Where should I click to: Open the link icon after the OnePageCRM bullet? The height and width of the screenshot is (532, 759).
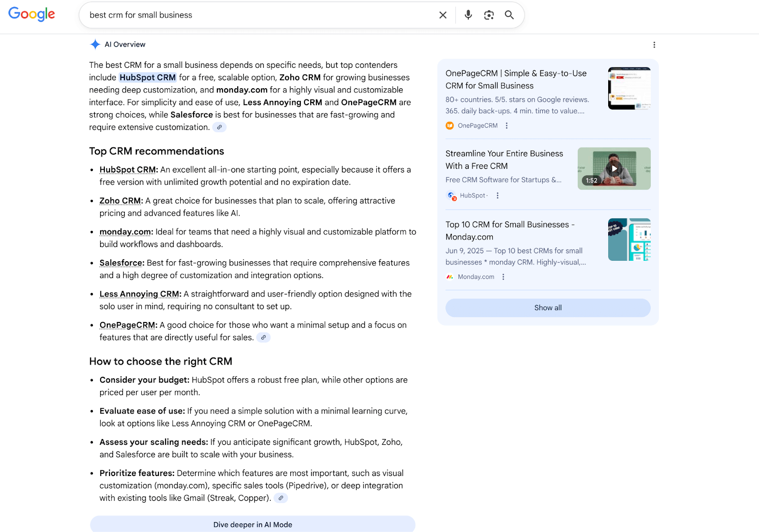point(264,337)
